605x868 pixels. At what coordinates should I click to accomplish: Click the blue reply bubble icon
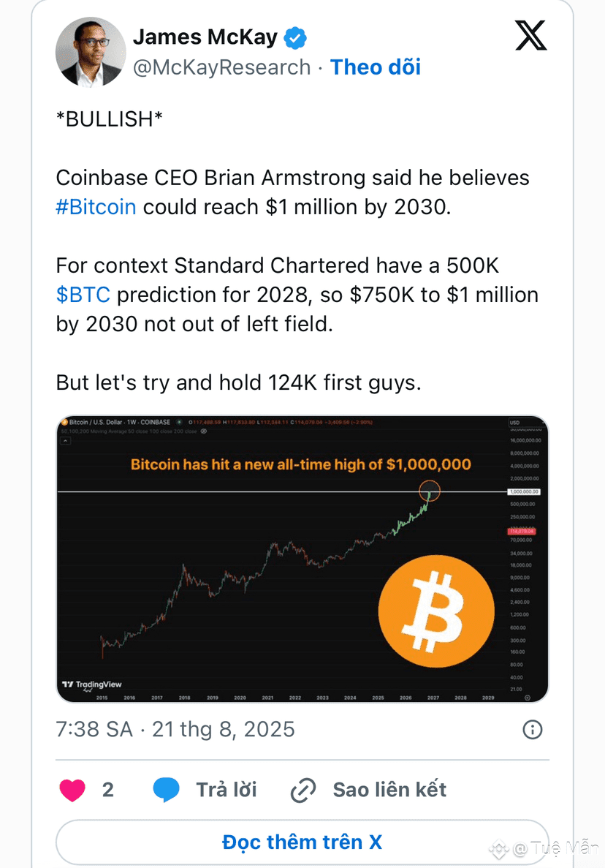point(166,790)
